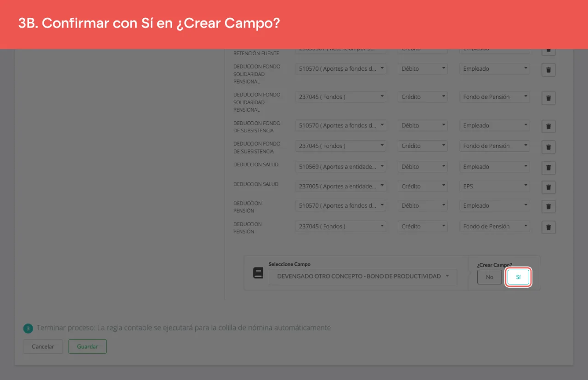Open account 510570 dropdown for Deduccion Pensión

pos(341,206)
